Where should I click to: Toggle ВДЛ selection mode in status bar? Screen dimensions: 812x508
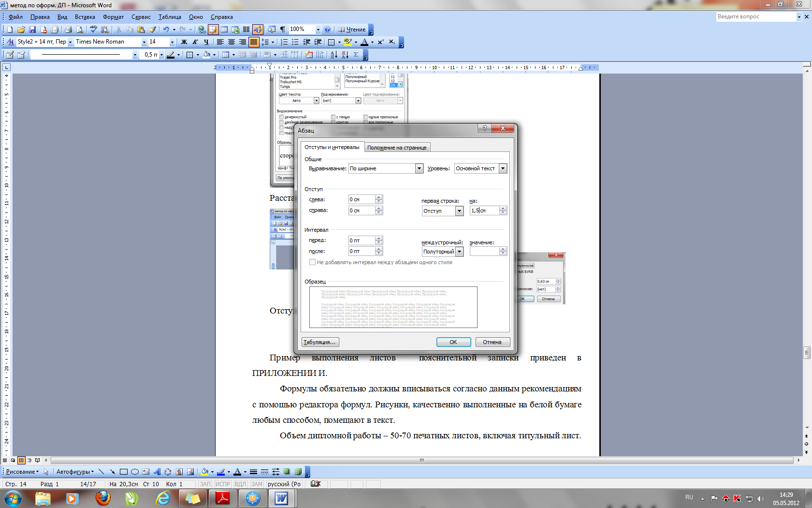coord(240,484)
